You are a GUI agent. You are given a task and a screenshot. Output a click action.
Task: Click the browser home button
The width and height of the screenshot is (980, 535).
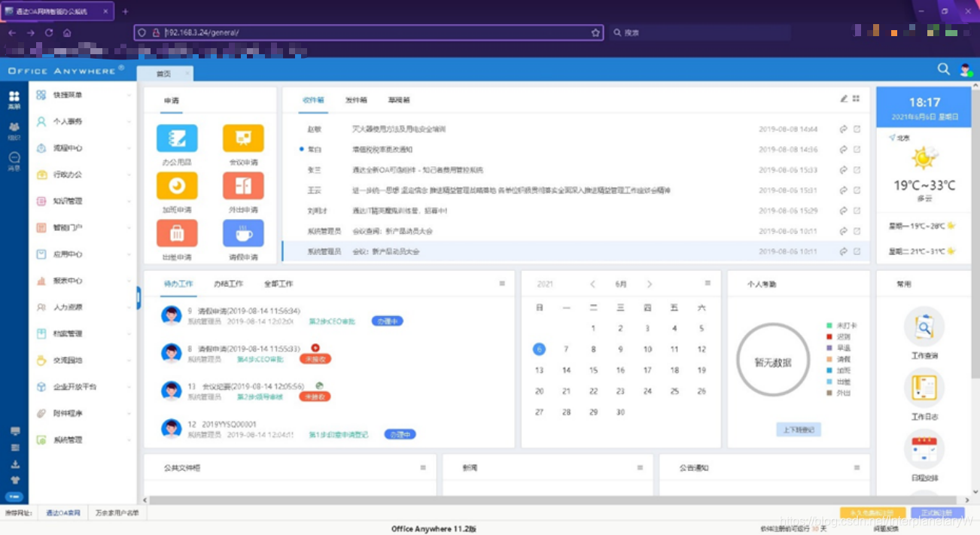click(x=67, y=33)
